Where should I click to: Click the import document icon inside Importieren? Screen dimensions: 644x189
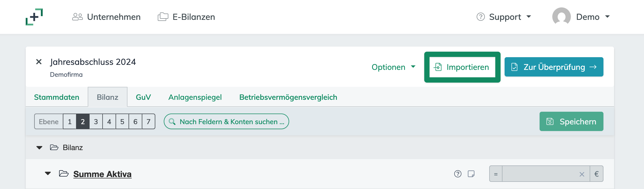pos(438,67)
